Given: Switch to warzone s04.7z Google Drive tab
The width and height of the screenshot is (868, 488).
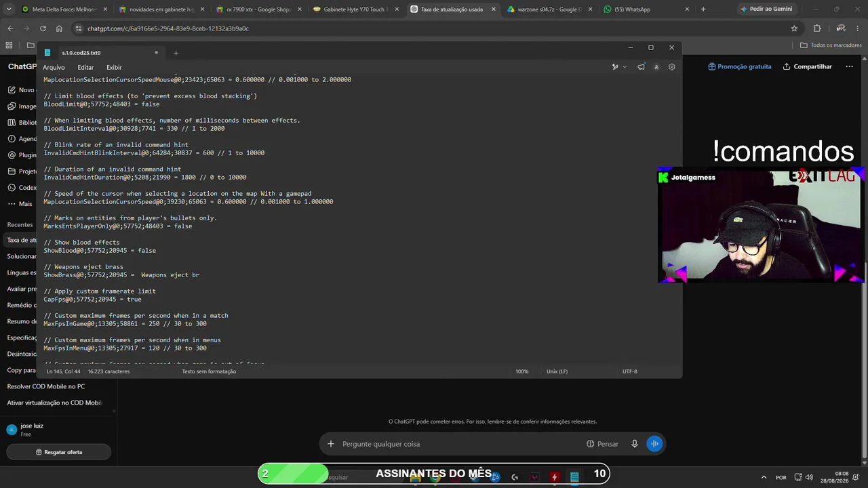Looking at the screenshot, I should click(548, 9).
